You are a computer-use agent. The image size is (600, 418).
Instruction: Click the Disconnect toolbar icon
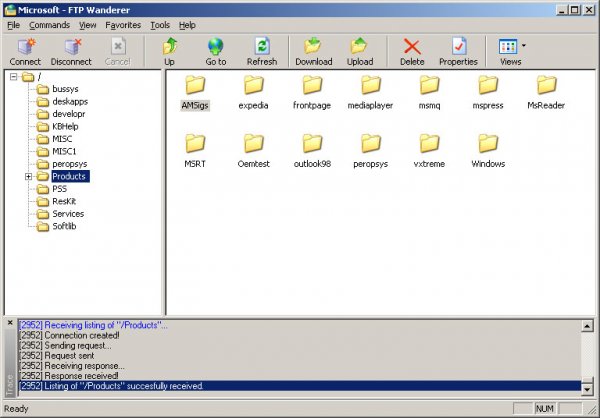click(71, 47)
